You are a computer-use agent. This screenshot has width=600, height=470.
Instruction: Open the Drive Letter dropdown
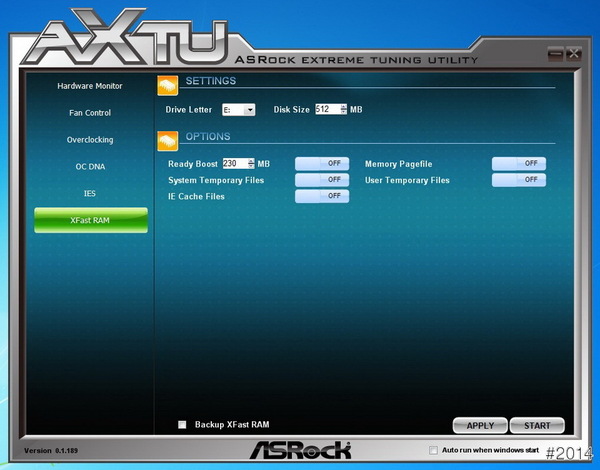250,109
